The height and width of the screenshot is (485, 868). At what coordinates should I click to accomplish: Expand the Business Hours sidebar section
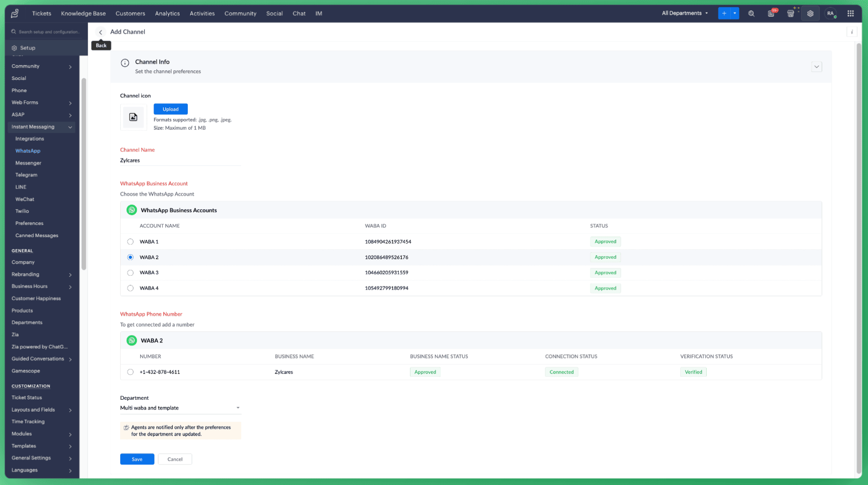pyautogui.click(x=70, y=287)
